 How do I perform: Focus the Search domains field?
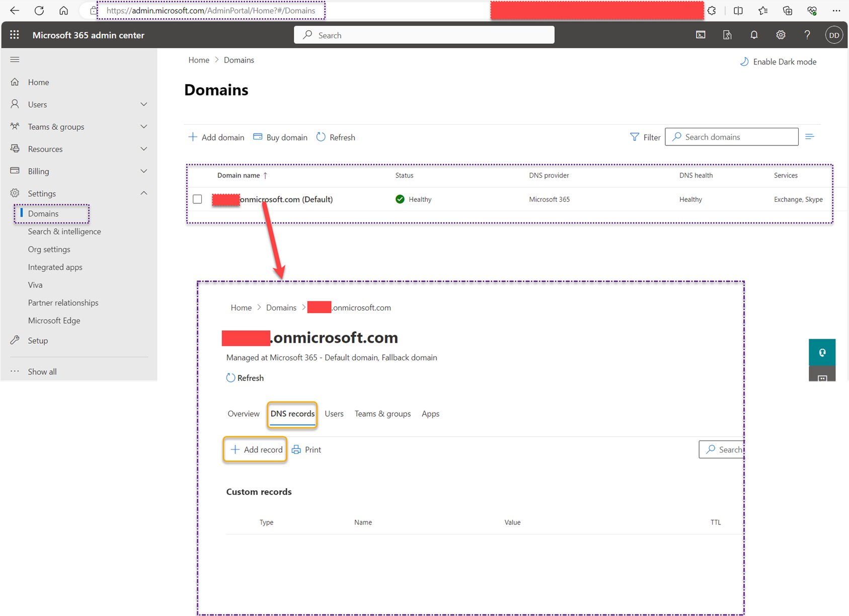pyautogui.click(x=732, y=137)
